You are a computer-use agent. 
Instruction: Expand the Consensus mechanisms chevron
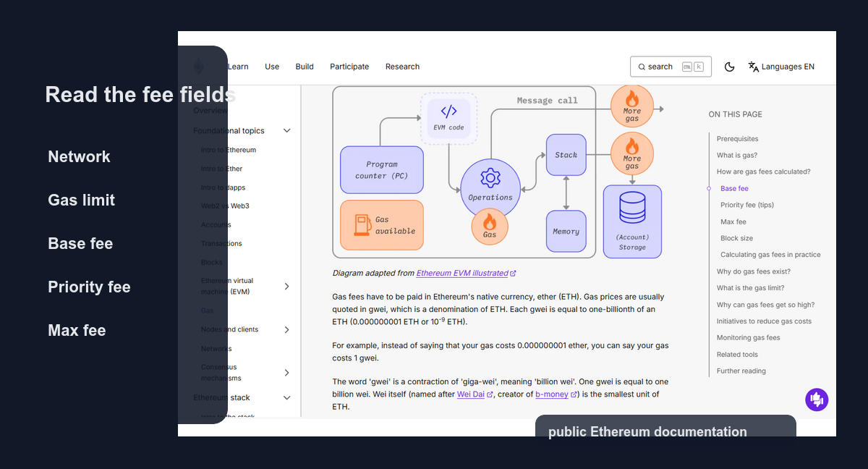click(286, 373)
